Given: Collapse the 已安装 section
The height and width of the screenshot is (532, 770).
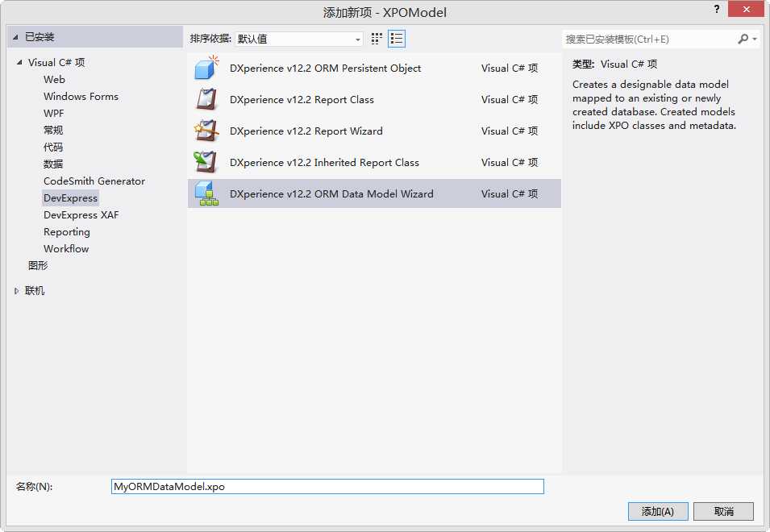Looking at the screenshot, I should pos(15,37).
